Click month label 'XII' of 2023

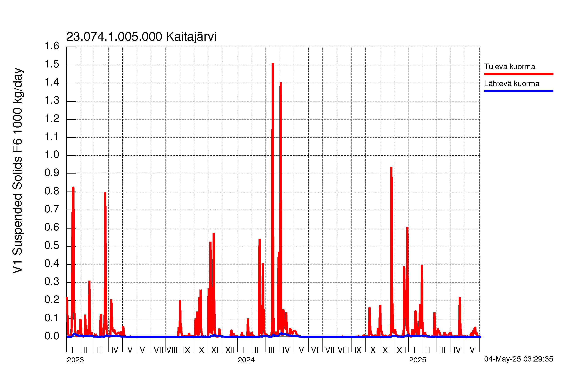point(230,350)
